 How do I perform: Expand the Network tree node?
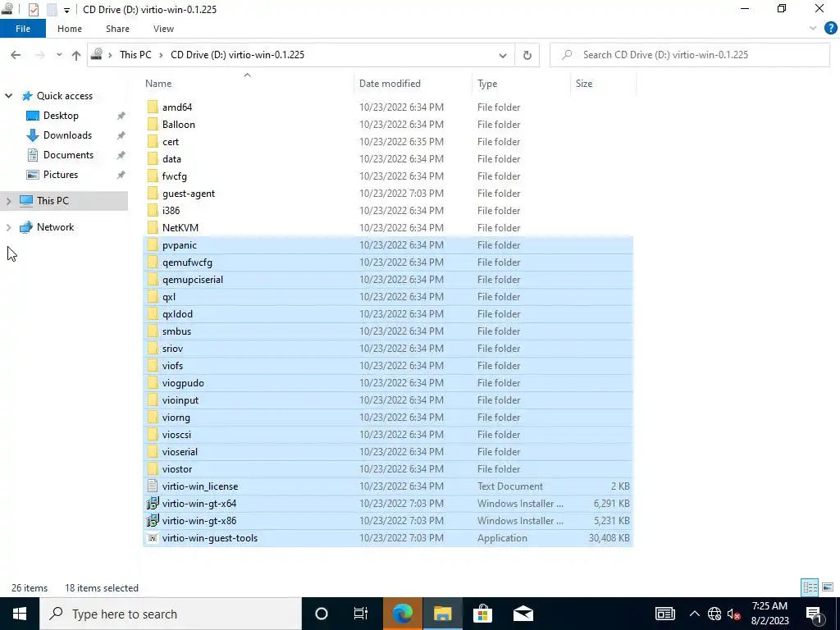[x=8, y=227]
